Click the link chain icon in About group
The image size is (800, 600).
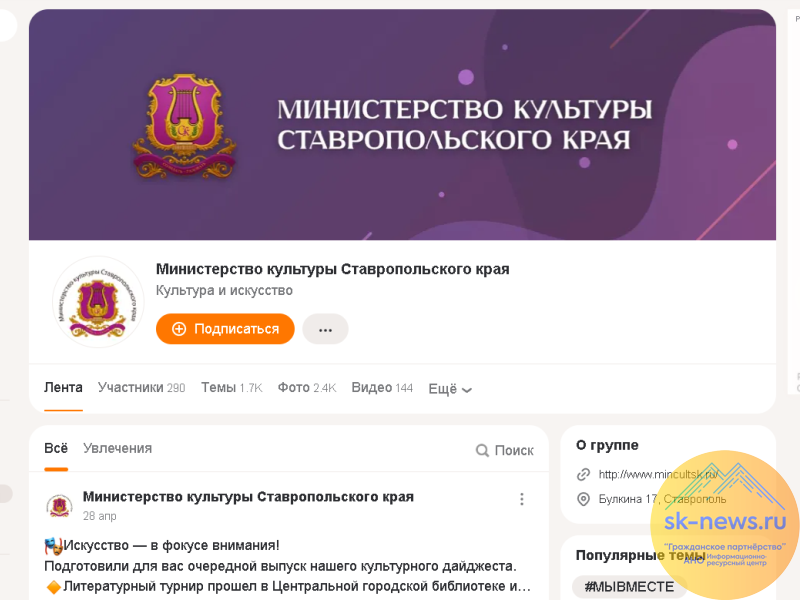(x=583, y=474)
